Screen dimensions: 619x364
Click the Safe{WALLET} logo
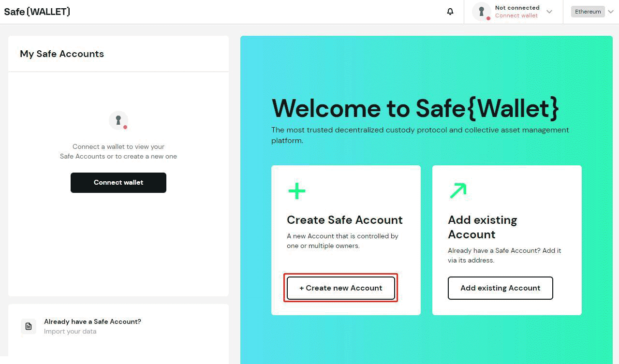pyautogui.click(x=37, y=11)
